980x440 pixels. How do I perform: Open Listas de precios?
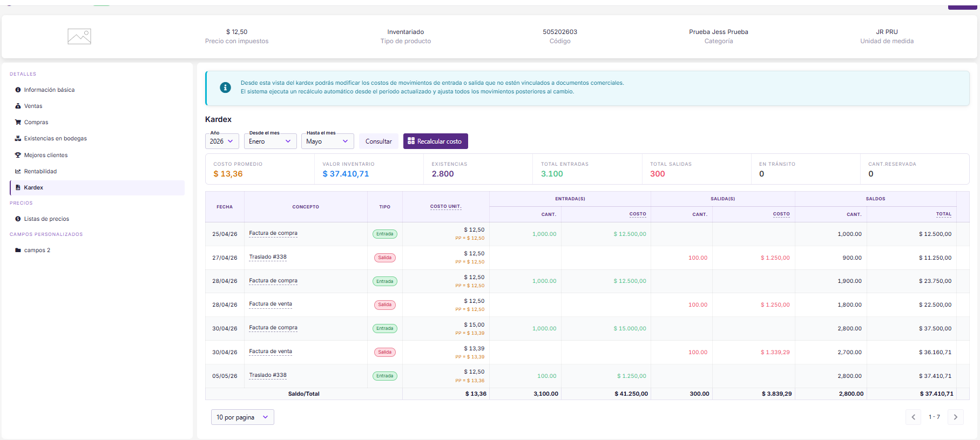tap(46, 219)
